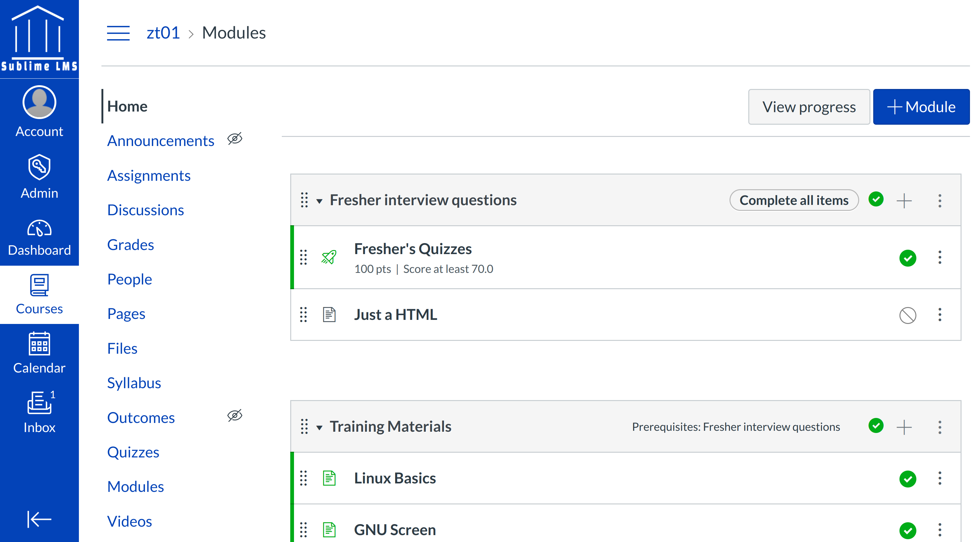Screen dimensions: 980x542
Task: Collapse the global navigation sidebar arrow
Action: click(39, 519)
